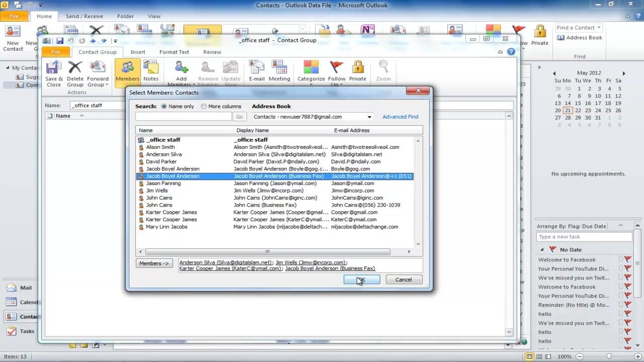Click the horizontal scrollbar in contact list

pos(268,251)
